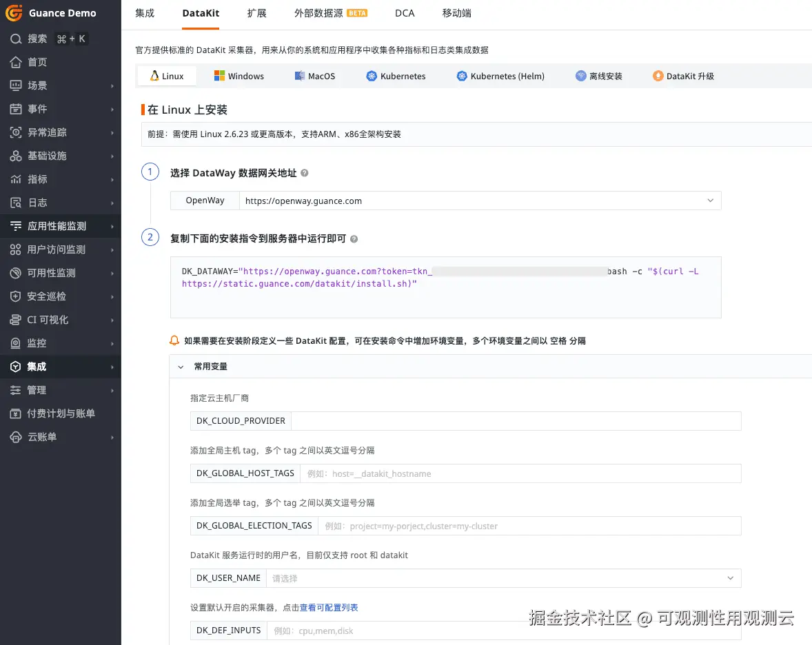The width and height of the screenshot is (812, 645).
Task: Click the 异常追踪 icon in sidebar
Action: (16, 132)
